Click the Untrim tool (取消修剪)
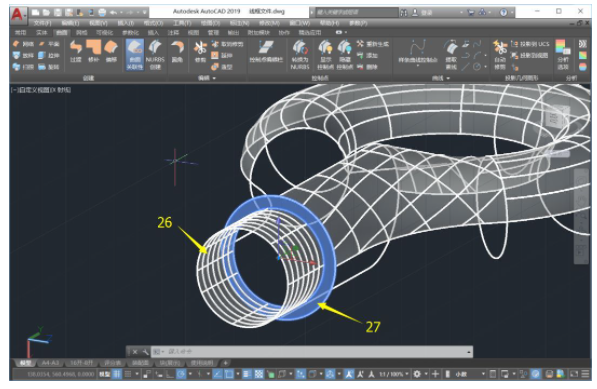 click(x=227, y=44)
